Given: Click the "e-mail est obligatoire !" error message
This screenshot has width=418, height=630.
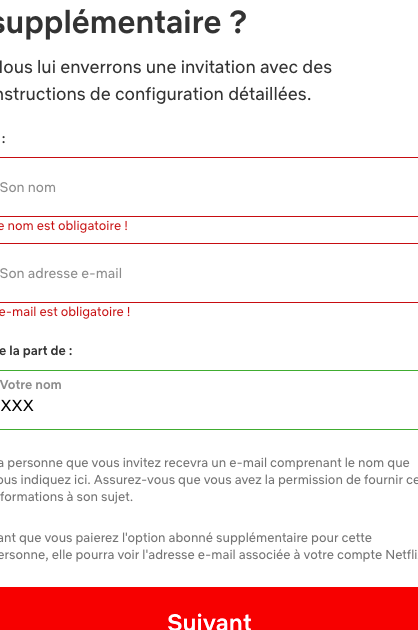Looking at the screenshot, I should [65, 312].
